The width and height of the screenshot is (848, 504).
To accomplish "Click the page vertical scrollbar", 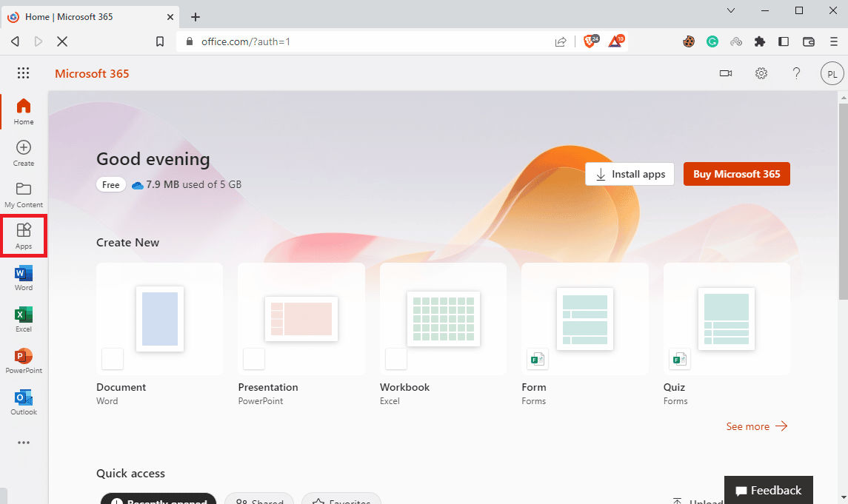I will [x=843, y=200].
